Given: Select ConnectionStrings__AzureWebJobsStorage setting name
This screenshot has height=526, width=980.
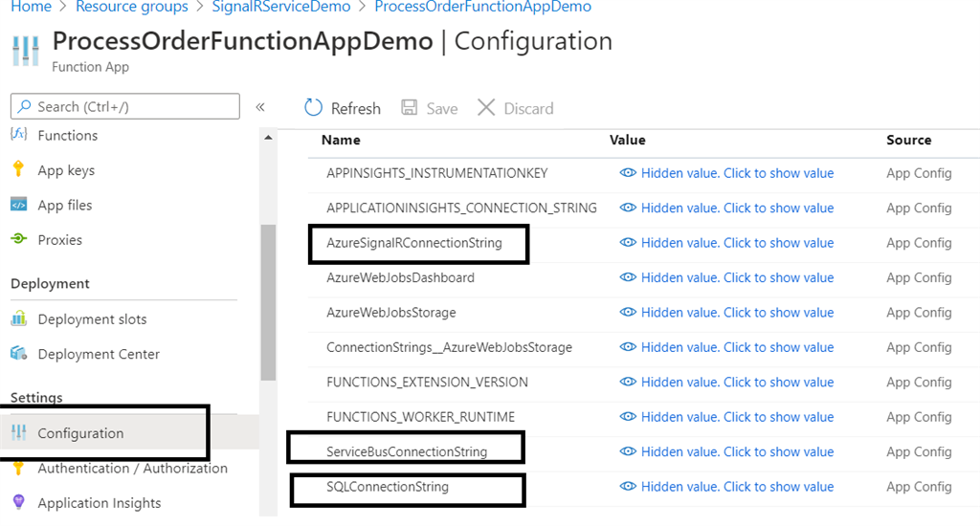Looking at the screenshot, I should (x=449, y=347).
